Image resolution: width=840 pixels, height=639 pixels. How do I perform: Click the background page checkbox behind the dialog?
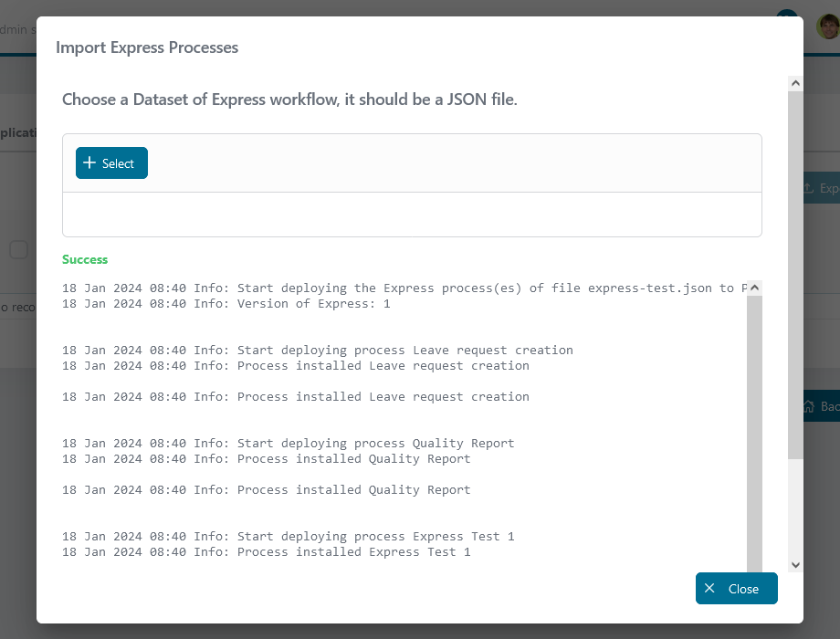point(19,249)
